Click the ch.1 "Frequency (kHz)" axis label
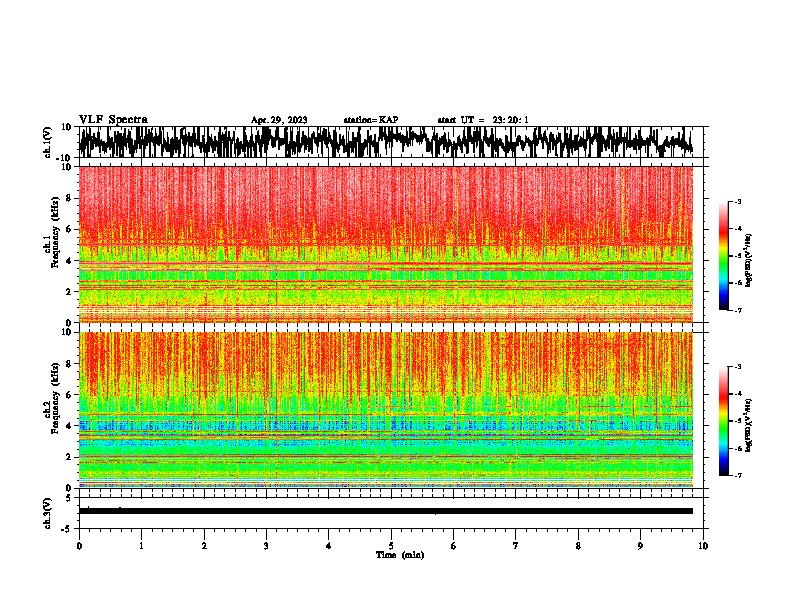This screenshot has width=792, height=612. tap(55, 231)
